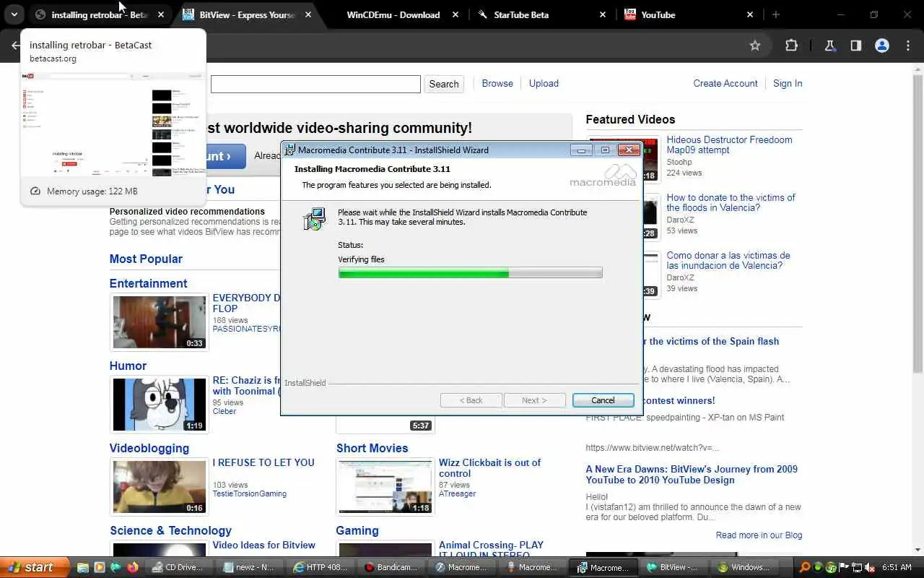Open the Science & Technology category link

(x=170, y=530)
